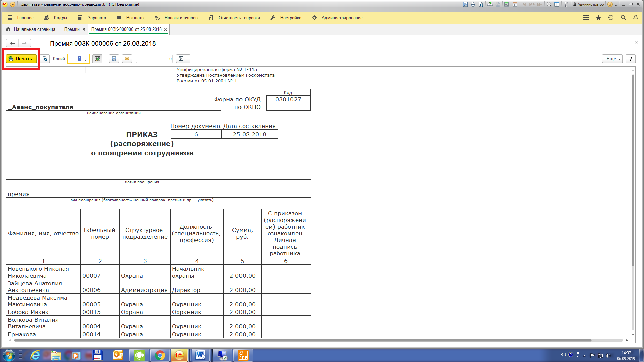Click the zoom scale magnifier icon
This screenshot has height=362, width=644.
pos(549,4)
